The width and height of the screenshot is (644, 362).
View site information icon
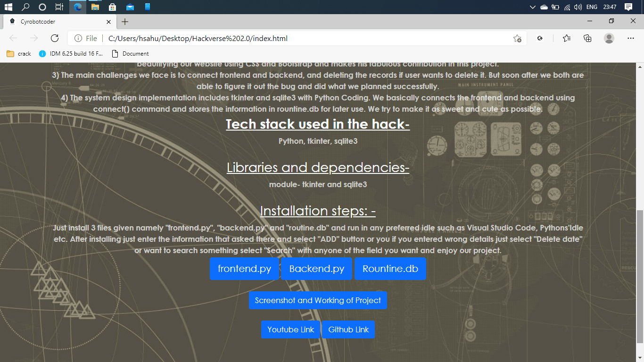[78, 39]
